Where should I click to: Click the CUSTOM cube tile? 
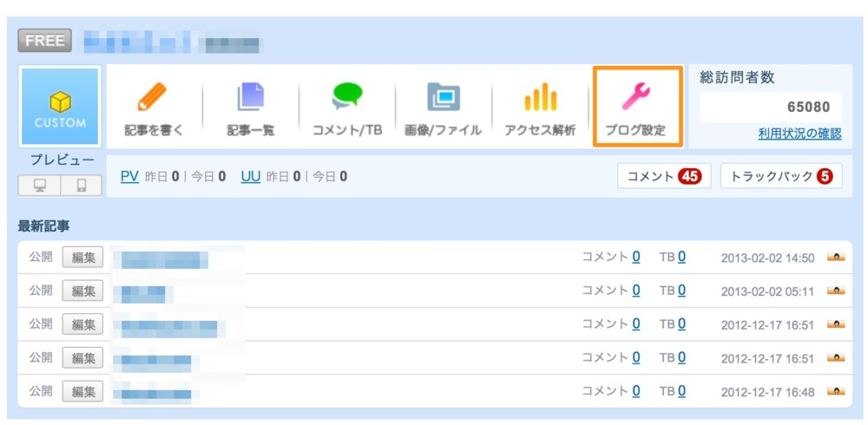pyautogui.click(x=60, y=106)
